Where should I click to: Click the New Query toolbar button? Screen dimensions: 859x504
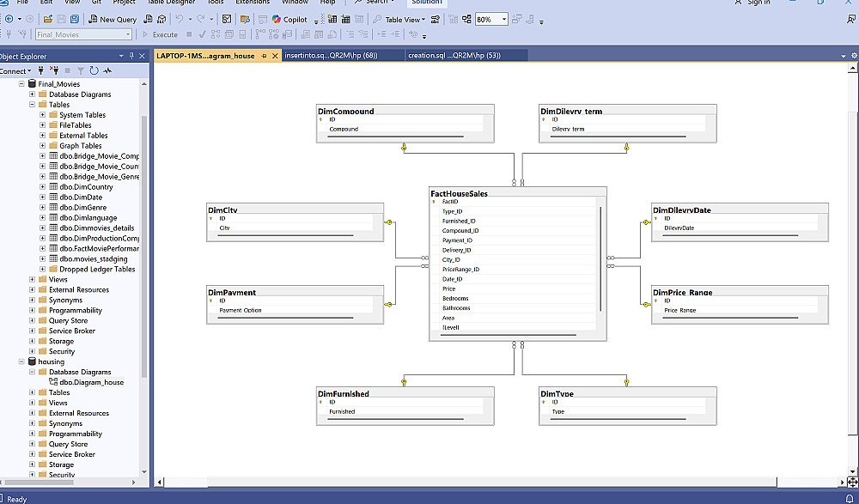pyautogui.click(x=113, y=19)
